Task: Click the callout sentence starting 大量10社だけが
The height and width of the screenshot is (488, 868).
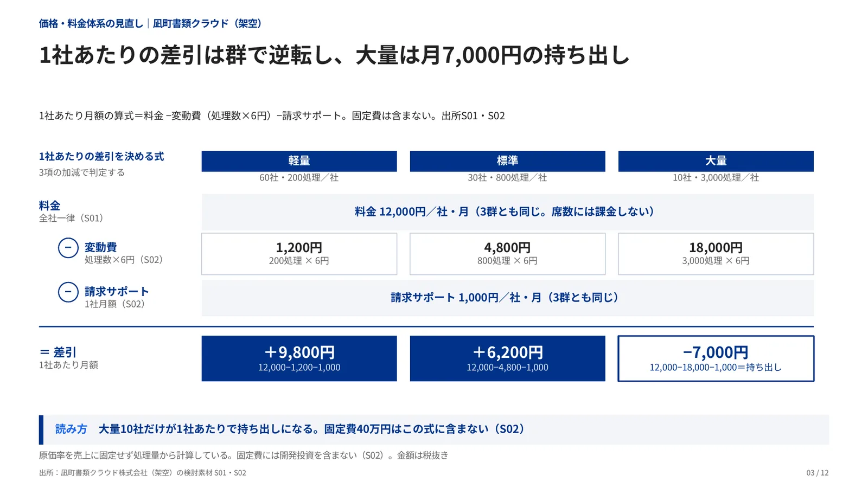Action: pyautogui.click(x=312, y=429)
